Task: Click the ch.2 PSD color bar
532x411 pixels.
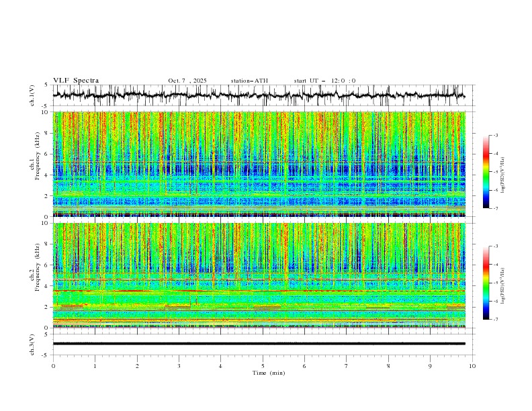Action: point(486,283)
